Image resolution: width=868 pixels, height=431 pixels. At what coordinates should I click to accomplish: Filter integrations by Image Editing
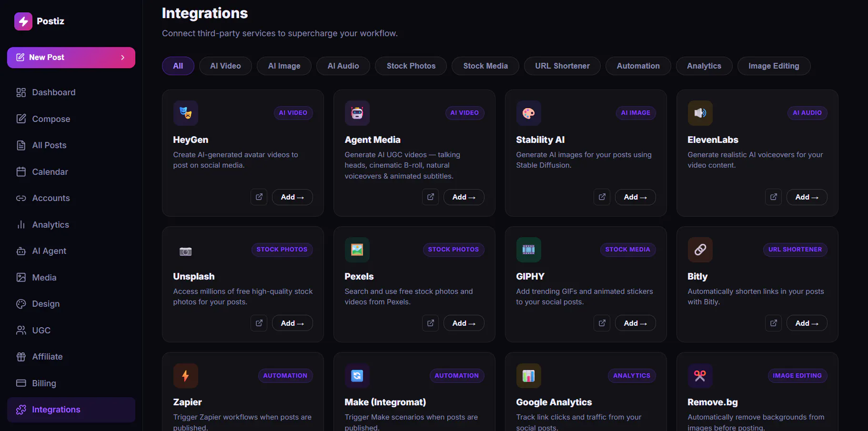point(774,66)
